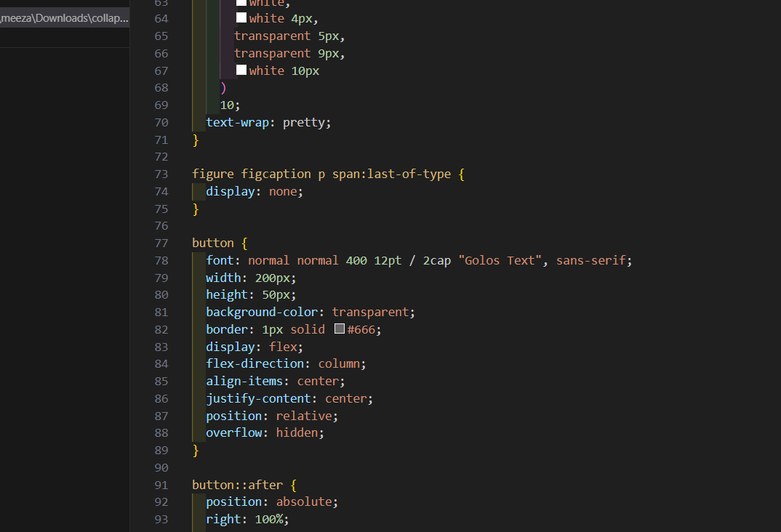Image resolution: width=781 pixels, height=532 pixels.
Task: Click the transparent value on line 65
Action: coord(272,35)
